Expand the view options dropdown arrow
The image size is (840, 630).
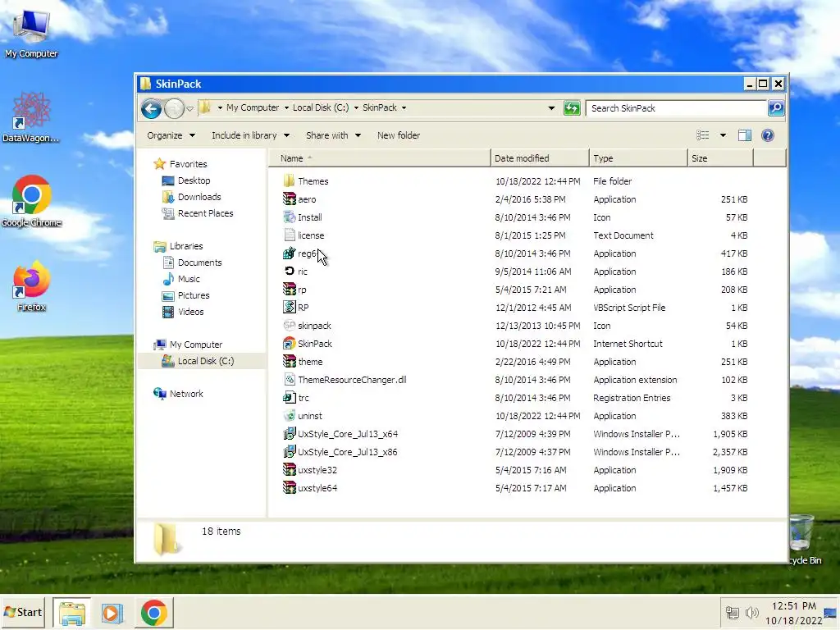click(x=723, y=135)
